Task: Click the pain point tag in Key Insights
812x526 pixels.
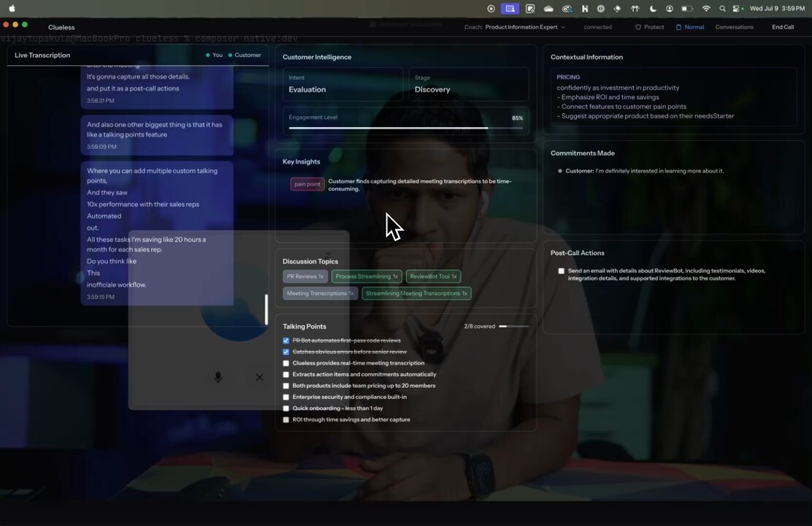Action: 307,184
